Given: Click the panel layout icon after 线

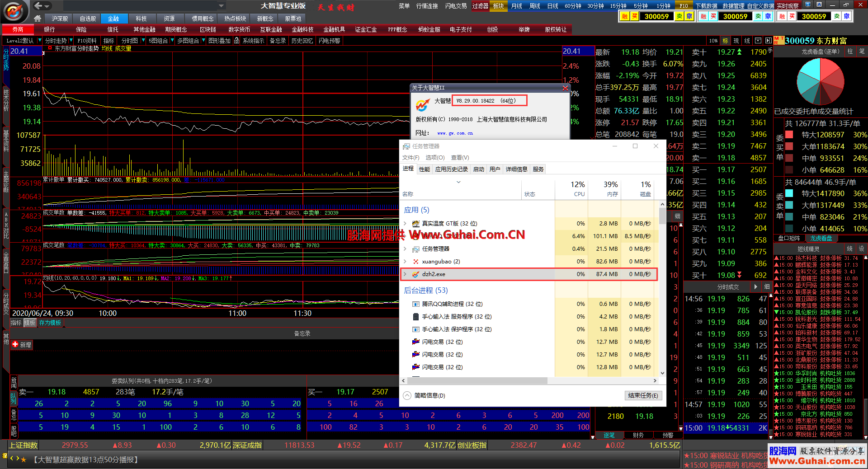Looking at the screenshot, I should (x=758, y=41).
